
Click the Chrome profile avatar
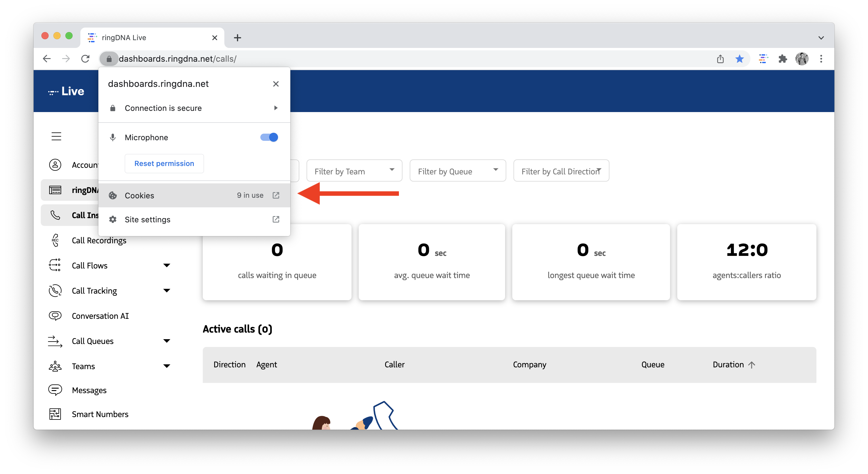coord(802,59)
